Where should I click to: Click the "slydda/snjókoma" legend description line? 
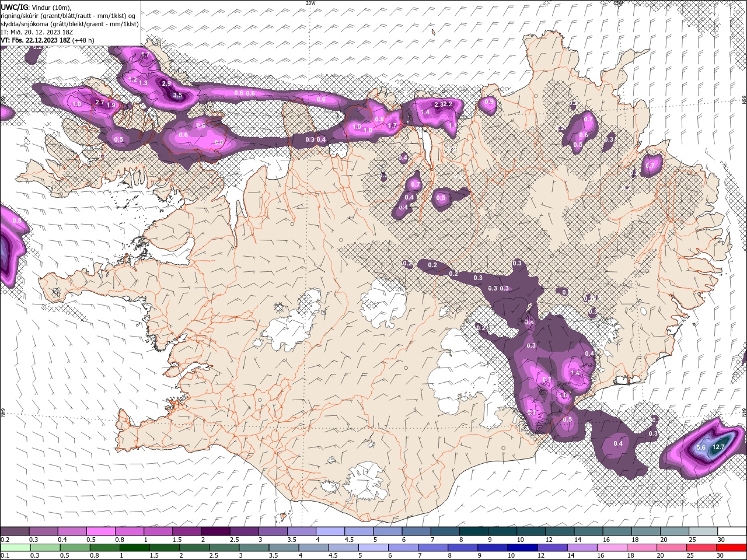pyautogui.click(x=69, y=24)
